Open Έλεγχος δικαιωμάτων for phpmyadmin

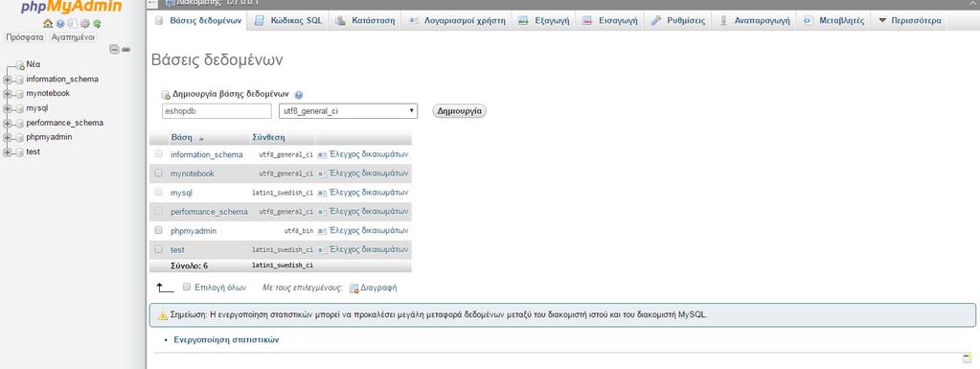(x=369, y=231)
